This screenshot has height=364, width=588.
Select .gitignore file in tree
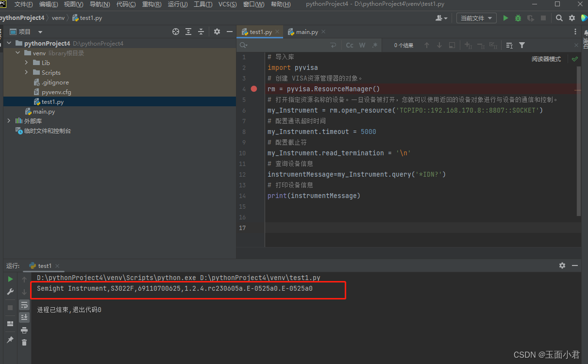click(x=51, y=83)
